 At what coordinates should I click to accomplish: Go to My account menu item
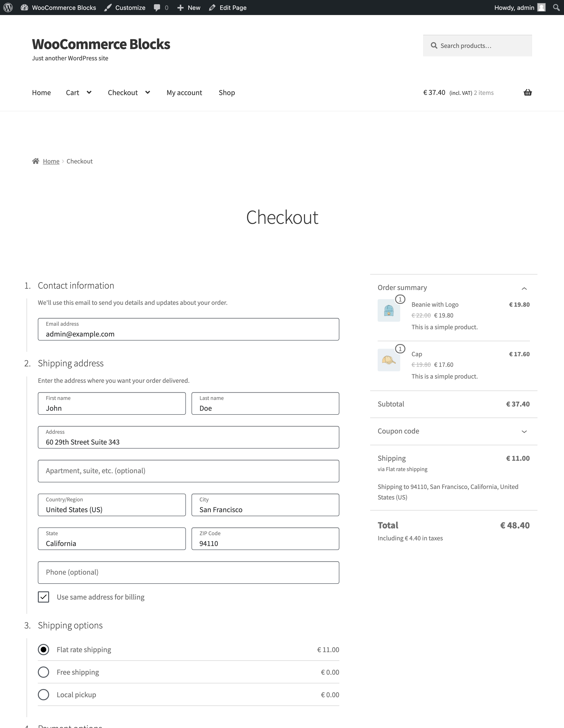184,92
